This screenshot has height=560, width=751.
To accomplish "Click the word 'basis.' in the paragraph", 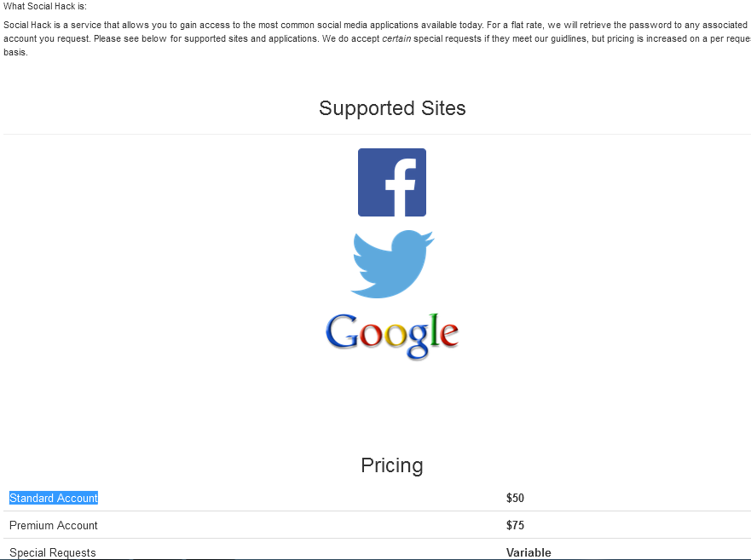I will pos(15,52).
